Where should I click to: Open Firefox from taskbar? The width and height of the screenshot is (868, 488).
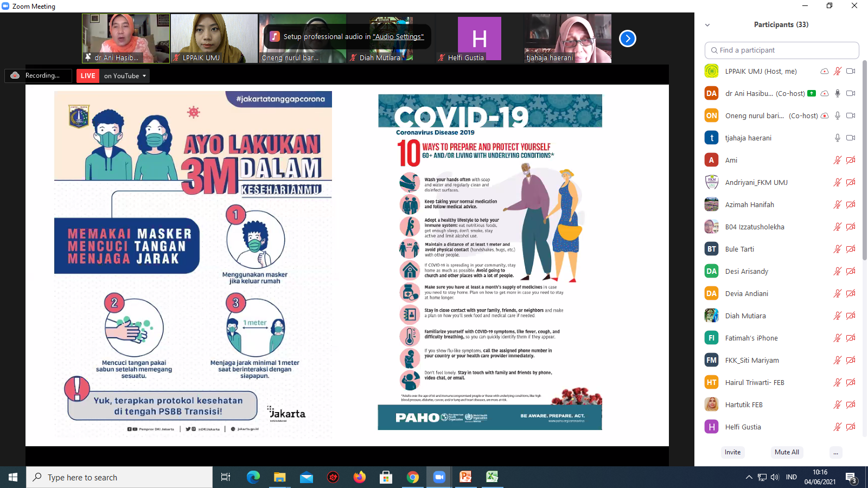tap(360, 477)
